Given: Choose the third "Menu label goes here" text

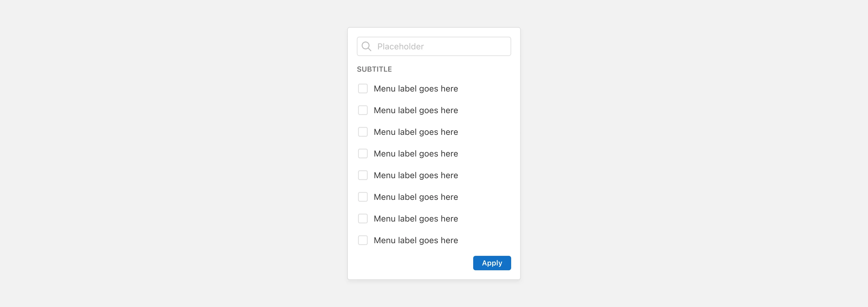Looking at the screenshot, I should [x=416, y=132].
